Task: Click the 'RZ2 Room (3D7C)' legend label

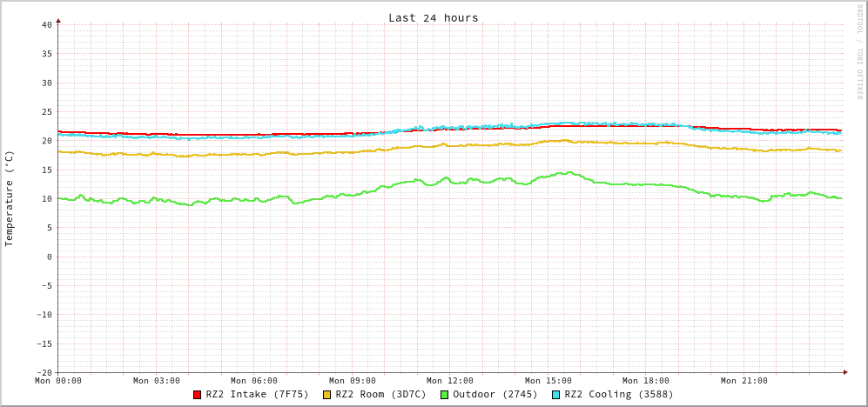Action: coord(380,395)
